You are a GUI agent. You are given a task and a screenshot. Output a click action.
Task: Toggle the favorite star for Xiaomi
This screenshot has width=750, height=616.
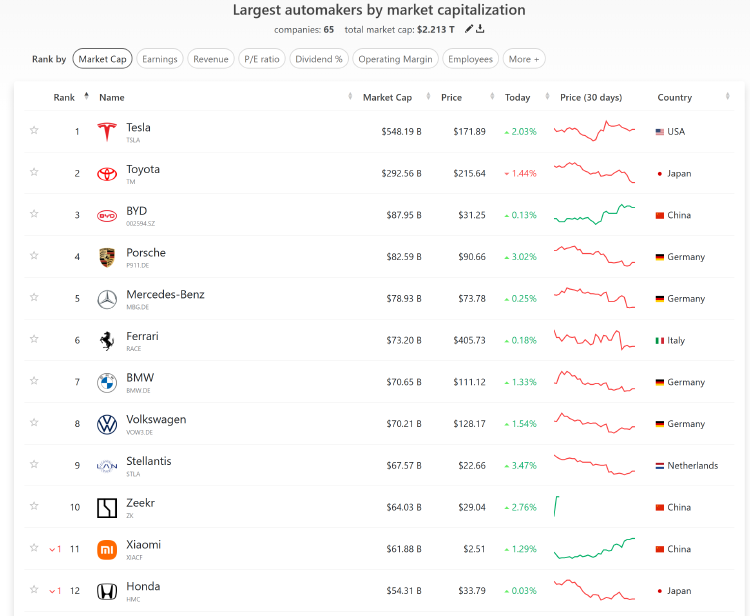pos(34,548)
